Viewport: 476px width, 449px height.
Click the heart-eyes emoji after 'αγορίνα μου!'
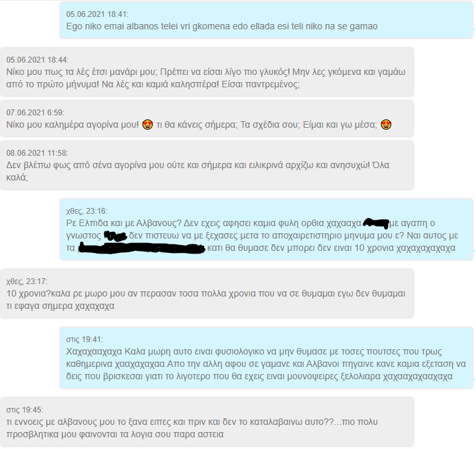tap(147, 124)
